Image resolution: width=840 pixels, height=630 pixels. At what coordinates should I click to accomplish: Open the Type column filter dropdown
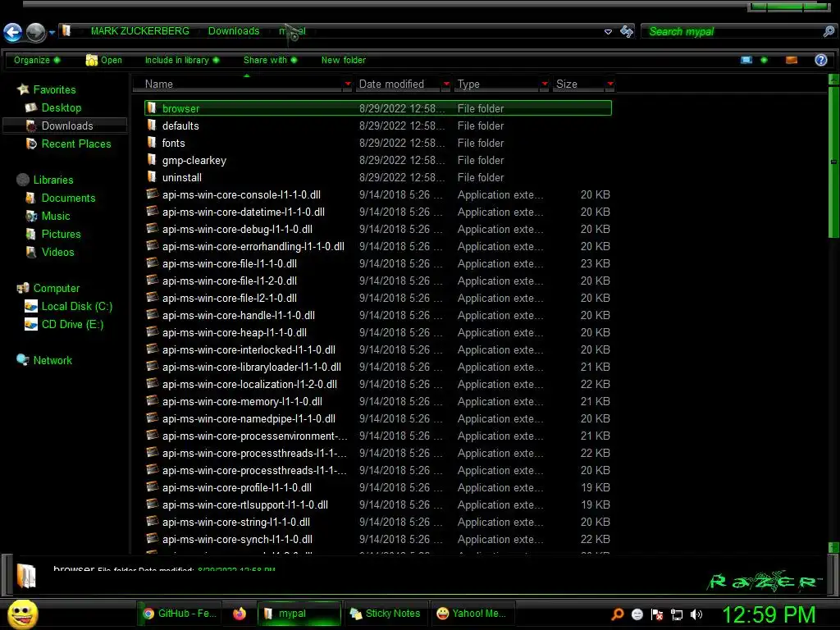[545, 84]
